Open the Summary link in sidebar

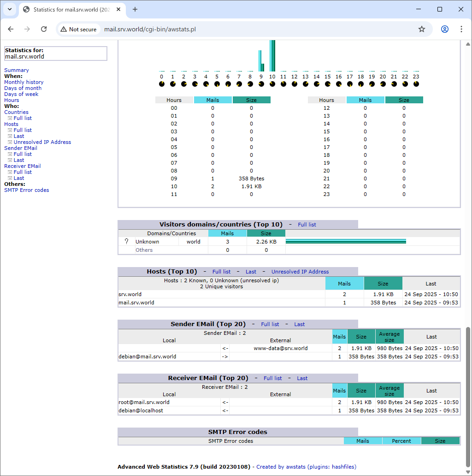(x=17, y=70)
